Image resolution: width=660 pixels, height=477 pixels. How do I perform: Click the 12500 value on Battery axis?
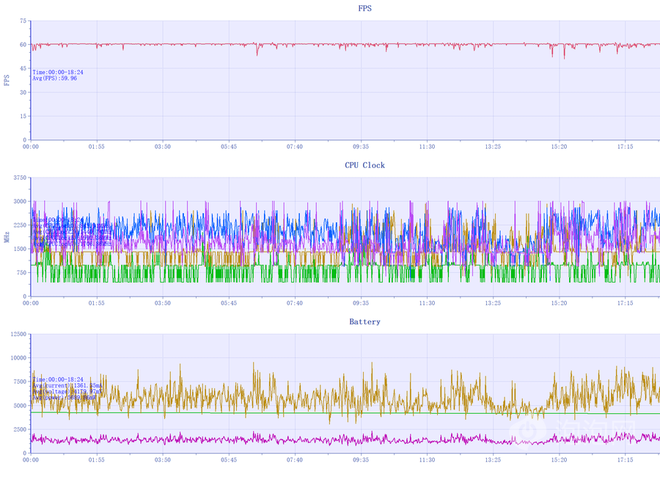point(17,334)
